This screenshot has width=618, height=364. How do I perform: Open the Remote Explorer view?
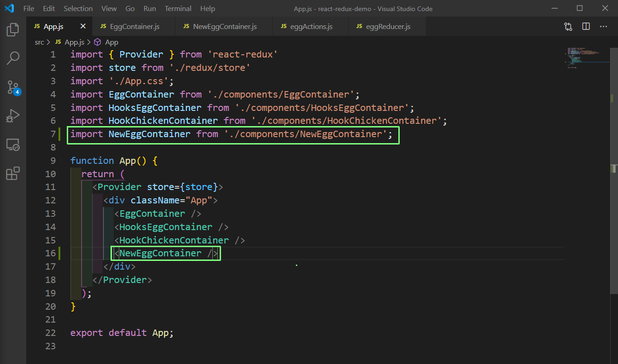click(13, 144)
